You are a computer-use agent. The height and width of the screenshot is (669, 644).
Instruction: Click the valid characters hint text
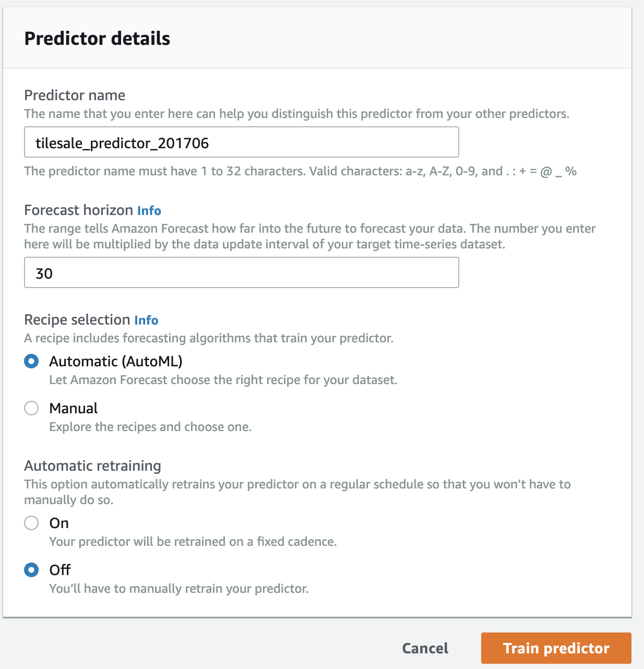(x=300, y=171)
